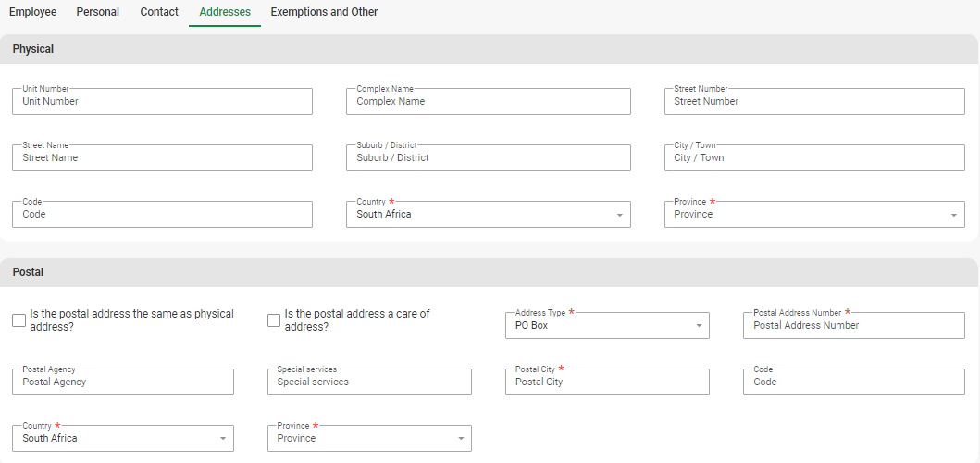Image resolution: width=980 pixels, height=463 pixels.
Task: Select the Addresses tab
Action: (225, 12)
